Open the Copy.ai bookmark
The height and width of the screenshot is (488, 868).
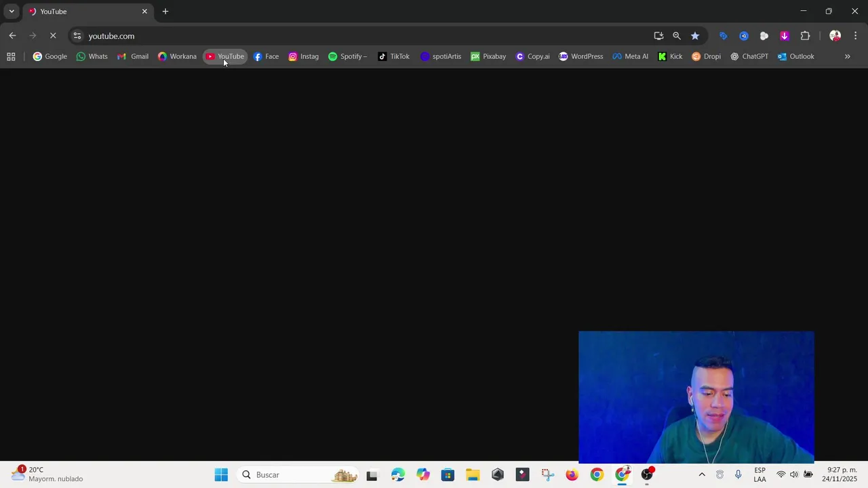tap(533, 56)
